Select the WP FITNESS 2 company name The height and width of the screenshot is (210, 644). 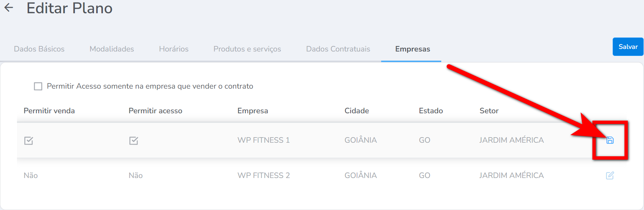click(x=264, y=175)
